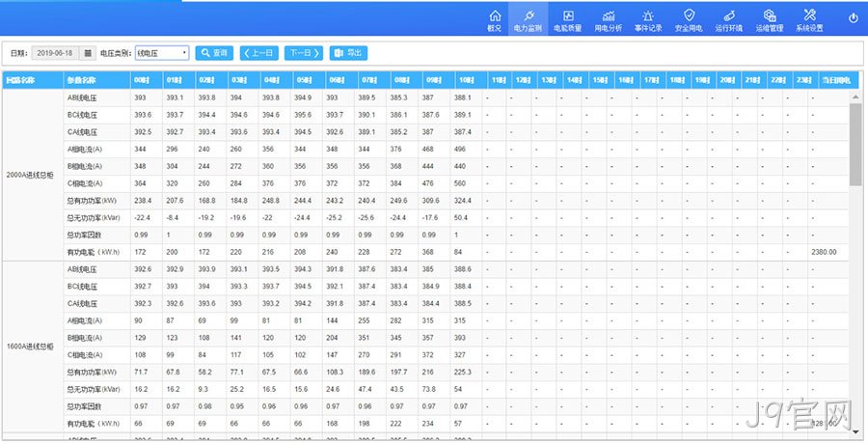
Task: Click the 导出 export button
Action: point(349,53)
